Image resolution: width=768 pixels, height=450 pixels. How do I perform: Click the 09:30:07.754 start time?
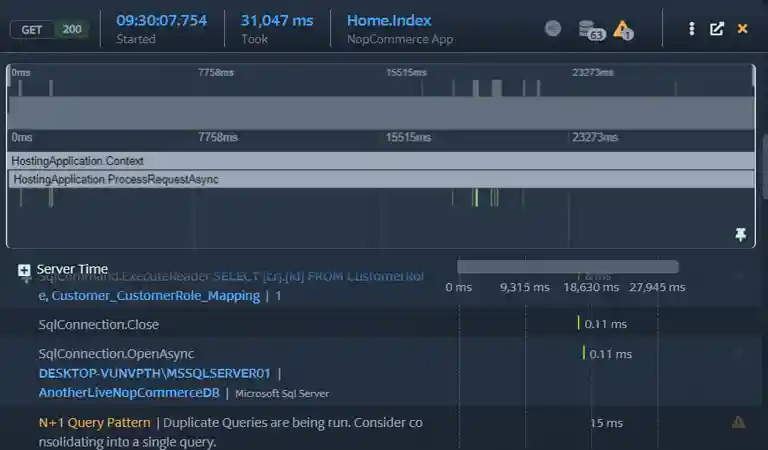click(162, 21)
